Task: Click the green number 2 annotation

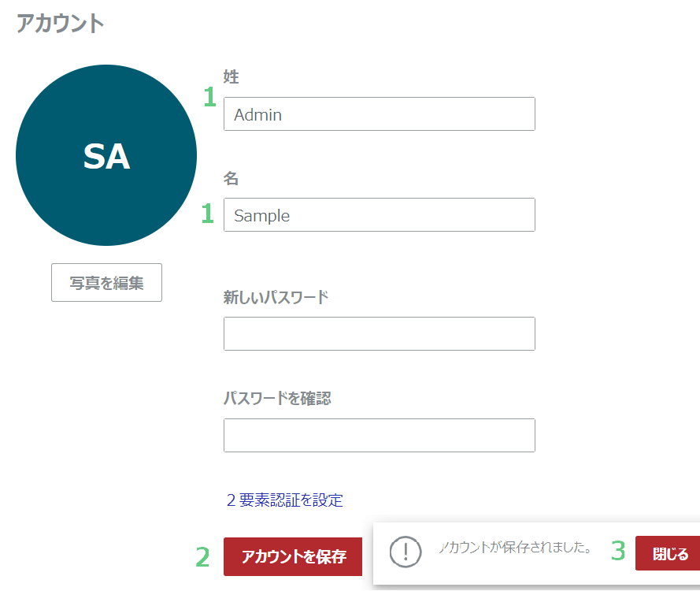Action: click(x=202, y=557)
